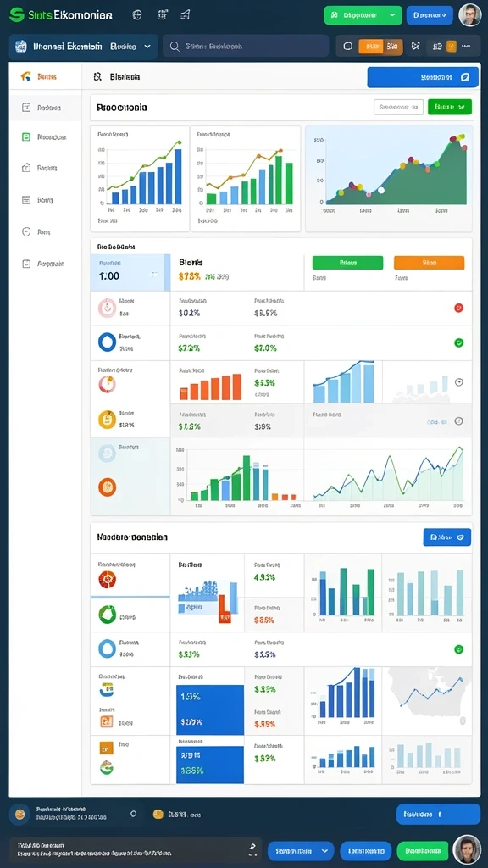488x868 pixels.
Task: Open the sidebar item with green icon
Action: click(x=46, y=136)
